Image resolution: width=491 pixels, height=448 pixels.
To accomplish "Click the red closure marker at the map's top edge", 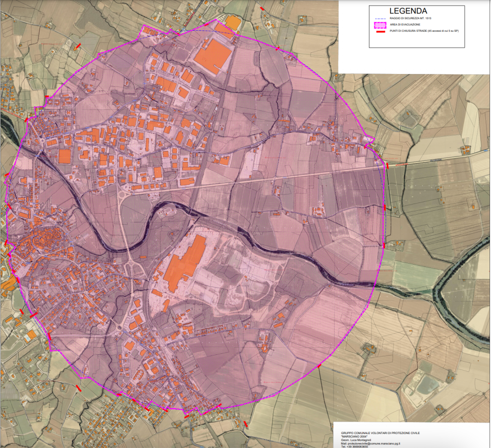I will pyautogui.click(x=262, y=8).
